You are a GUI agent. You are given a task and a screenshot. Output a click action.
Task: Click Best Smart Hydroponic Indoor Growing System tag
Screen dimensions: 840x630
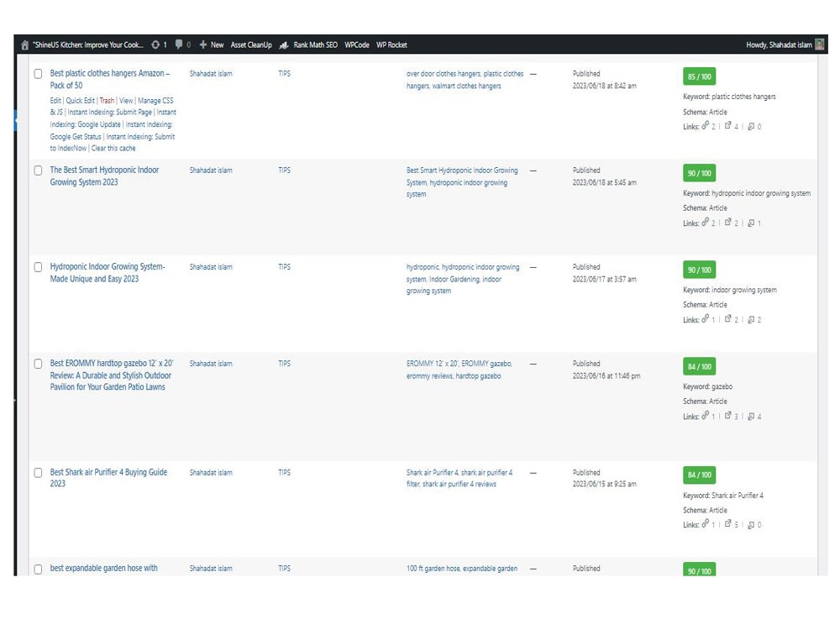tap(462, 176)
